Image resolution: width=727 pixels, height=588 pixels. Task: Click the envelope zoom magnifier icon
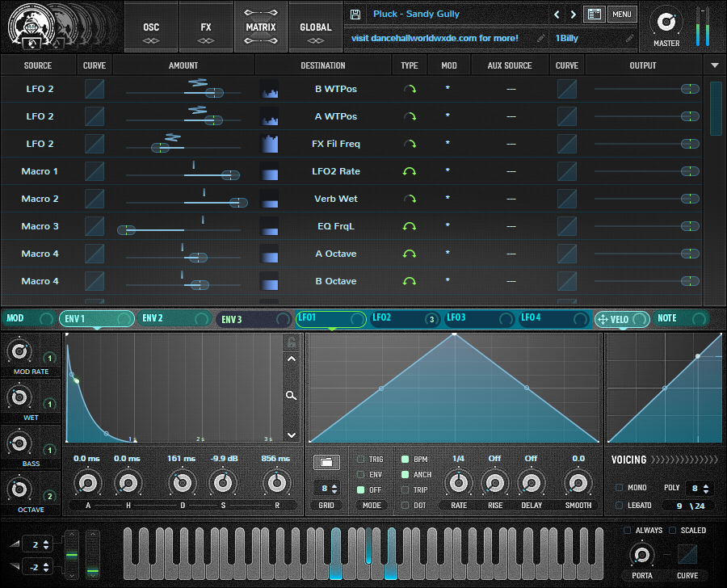click(x=291, y=396)
